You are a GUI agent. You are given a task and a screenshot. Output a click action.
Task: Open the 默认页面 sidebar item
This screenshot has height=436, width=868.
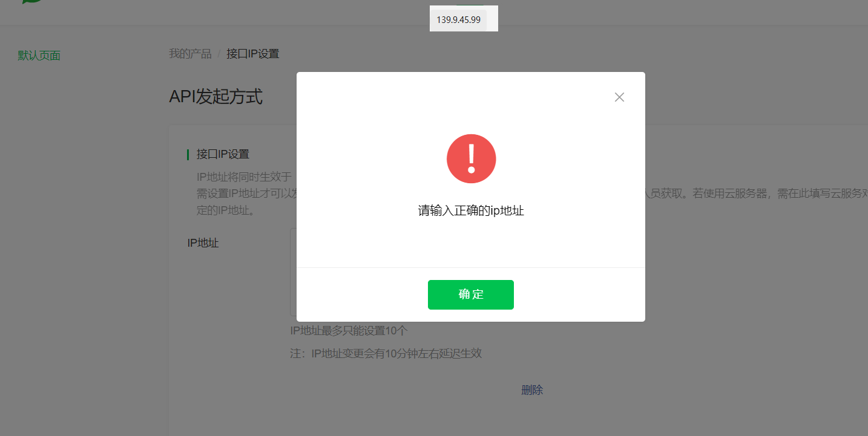click(x=39, y=56)
